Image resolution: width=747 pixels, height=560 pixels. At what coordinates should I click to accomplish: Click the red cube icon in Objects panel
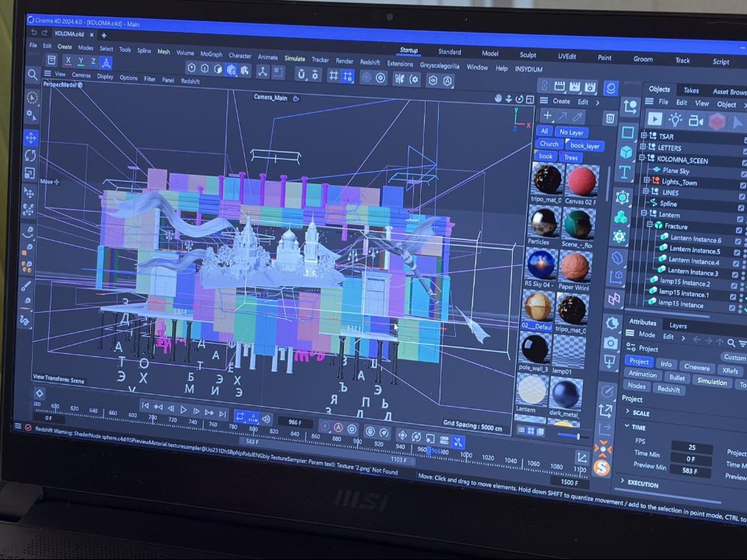(x=717, y=122)
